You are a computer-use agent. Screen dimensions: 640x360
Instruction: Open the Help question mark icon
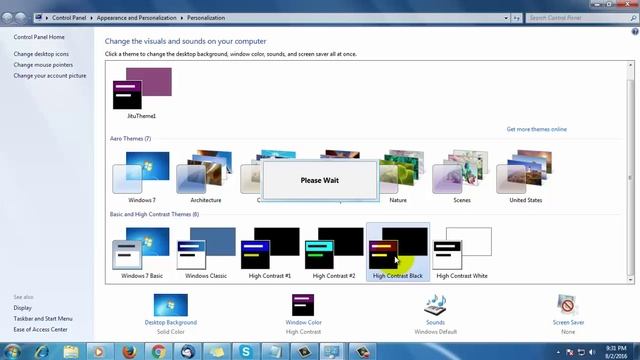coord(635,31)
